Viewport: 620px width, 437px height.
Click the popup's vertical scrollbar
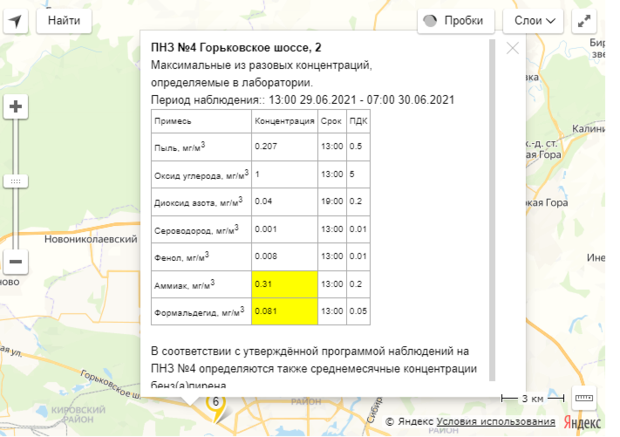492,200
